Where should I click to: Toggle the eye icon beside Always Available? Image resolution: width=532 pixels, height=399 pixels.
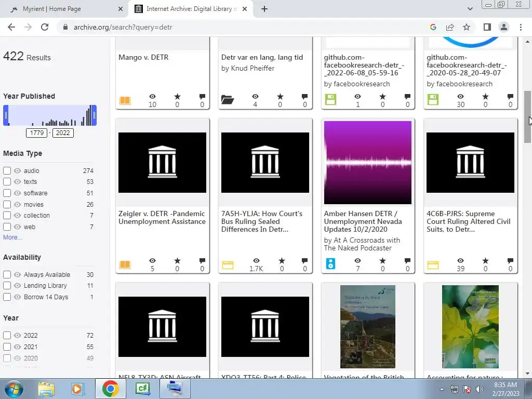[x=17, y=274]
